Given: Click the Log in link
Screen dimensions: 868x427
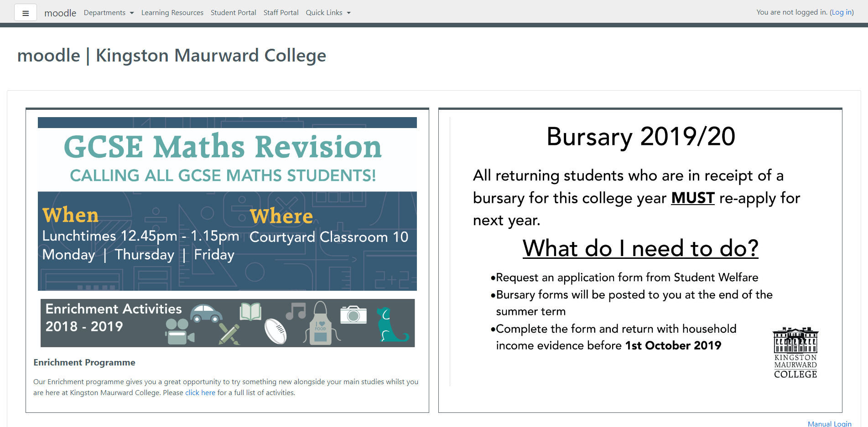Looking at the screenshot, I should point(842,12).
